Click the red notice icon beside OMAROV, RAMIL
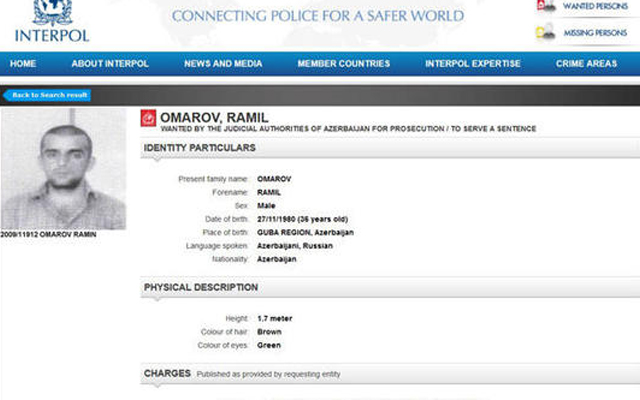The width and height of the screenshot is (640, 400). (x=149, y=118)
